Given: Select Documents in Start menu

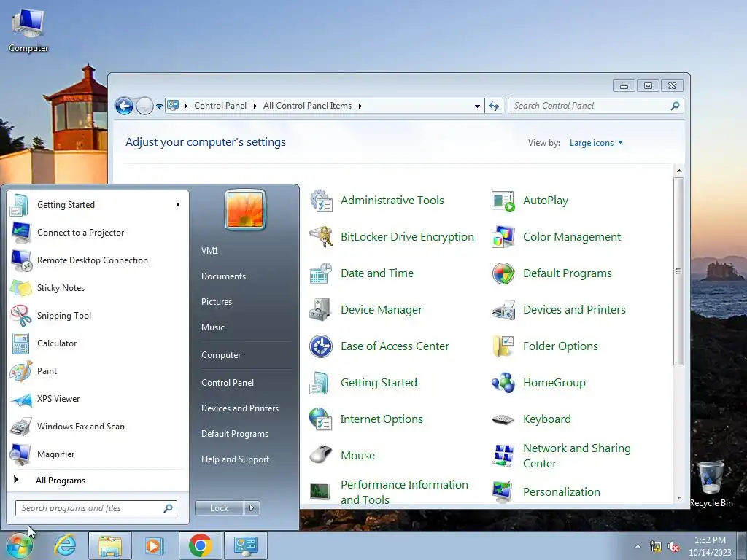Looking at the screenshot, I should [x=223, y=276].
